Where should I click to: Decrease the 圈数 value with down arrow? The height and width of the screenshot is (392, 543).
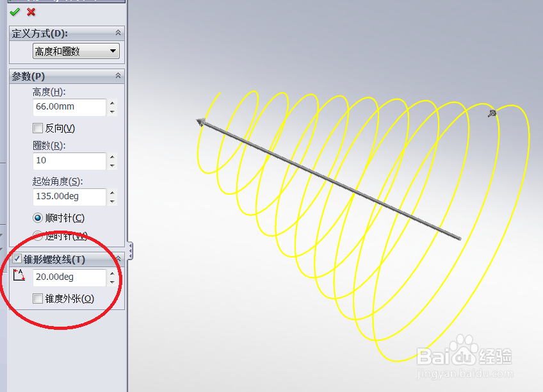[x=112, y=165]
